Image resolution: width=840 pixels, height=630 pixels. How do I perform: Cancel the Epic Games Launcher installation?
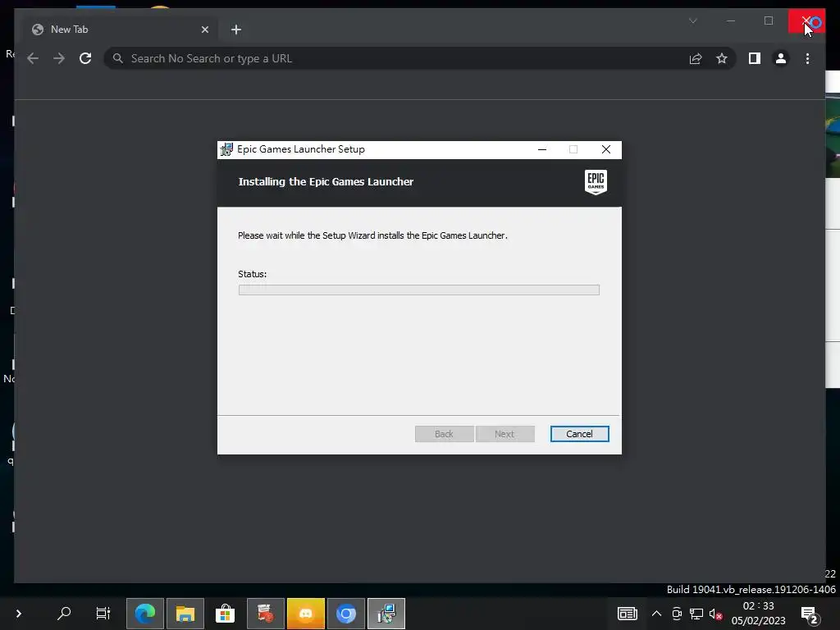click(579, 434)
